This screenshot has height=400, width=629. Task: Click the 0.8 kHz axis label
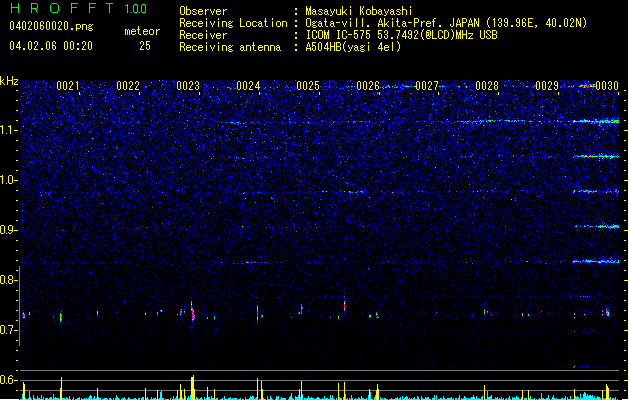click(9, 280)
